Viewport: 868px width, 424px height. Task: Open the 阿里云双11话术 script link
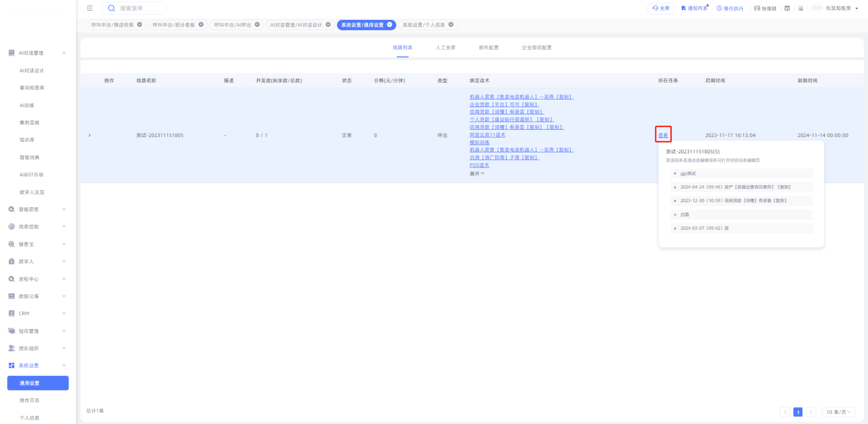(487, 135)
